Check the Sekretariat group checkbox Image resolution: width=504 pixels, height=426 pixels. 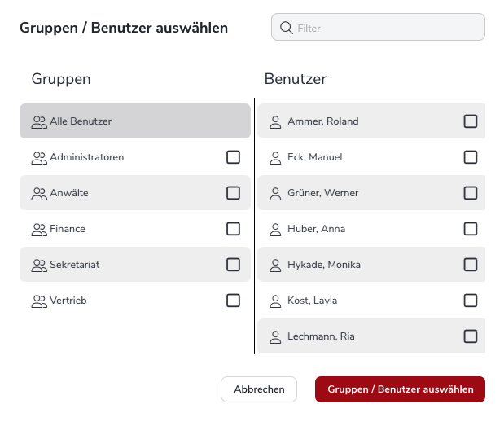233,265
